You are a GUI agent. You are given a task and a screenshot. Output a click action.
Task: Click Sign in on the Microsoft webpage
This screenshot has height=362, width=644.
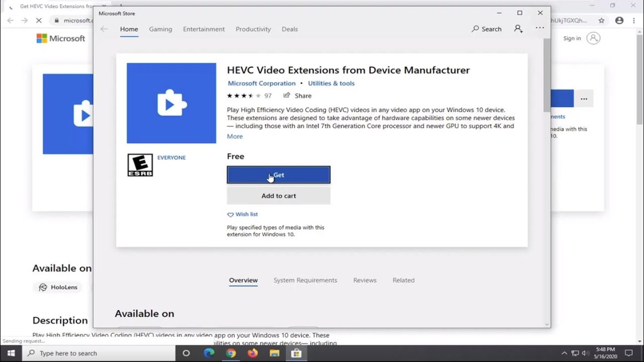pyautogui.click(x=572, y=38)
